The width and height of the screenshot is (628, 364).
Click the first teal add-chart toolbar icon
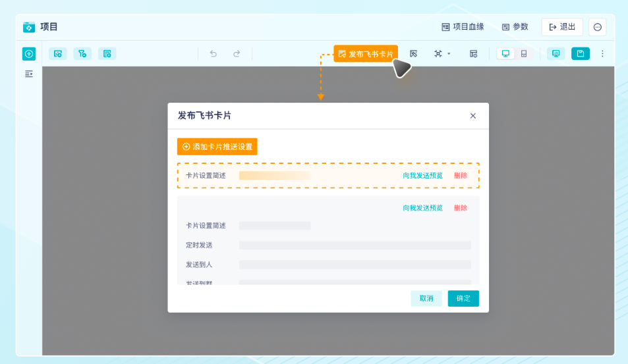[58, 53]
